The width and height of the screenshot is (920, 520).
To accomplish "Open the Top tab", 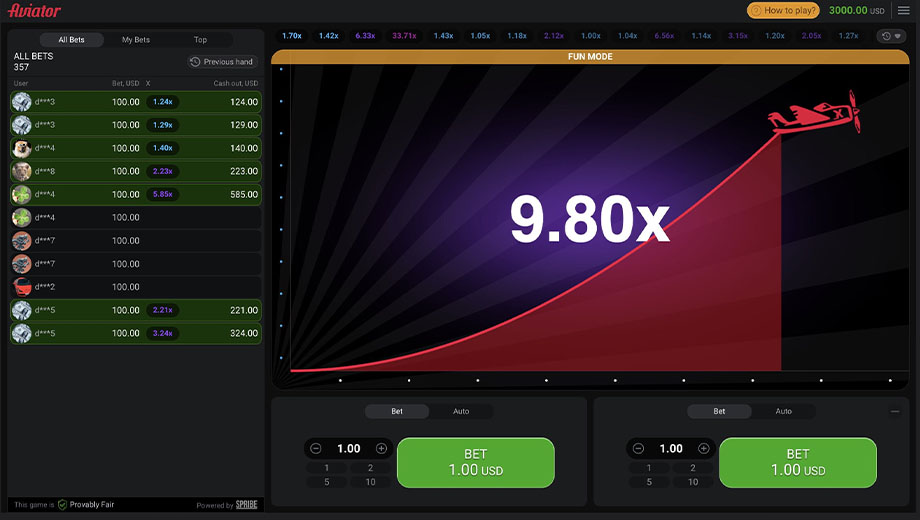I will pos(201,40).
